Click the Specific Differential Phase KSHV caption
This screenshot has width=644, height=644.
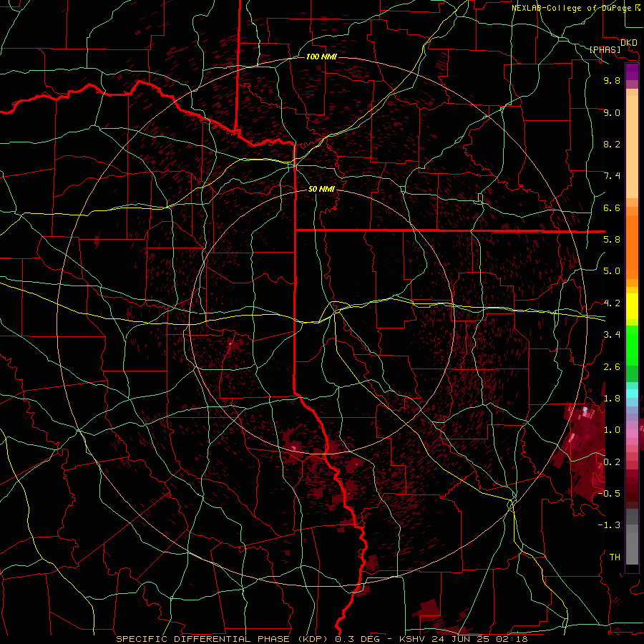click(x=321, y=639)
